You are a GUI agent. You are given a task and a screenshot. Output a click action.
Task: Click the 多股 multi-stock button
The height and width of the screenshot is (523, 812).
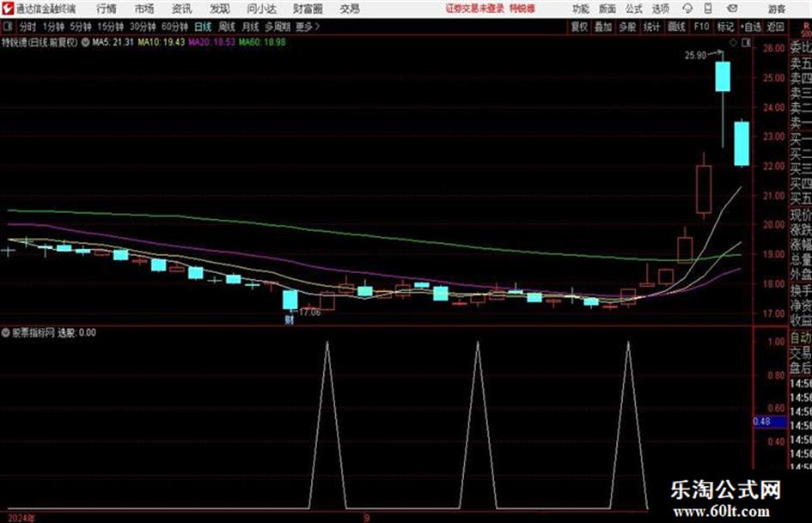627,27
